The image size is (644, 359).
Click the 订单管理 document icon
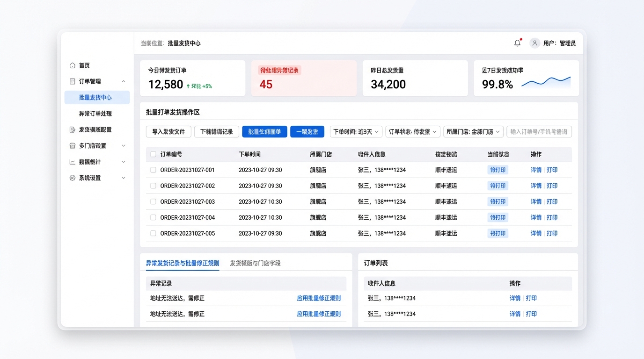coord(72,81)
